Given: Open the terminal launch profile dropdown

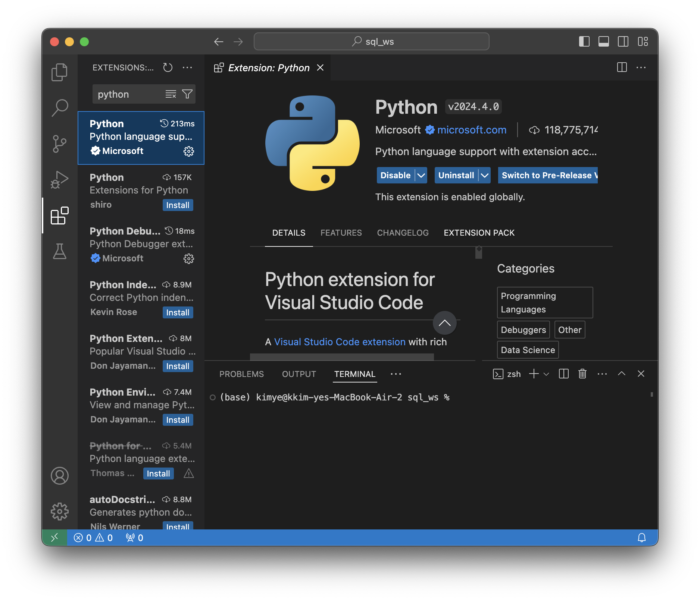Looking at the screenshot, I should (546, 374).
